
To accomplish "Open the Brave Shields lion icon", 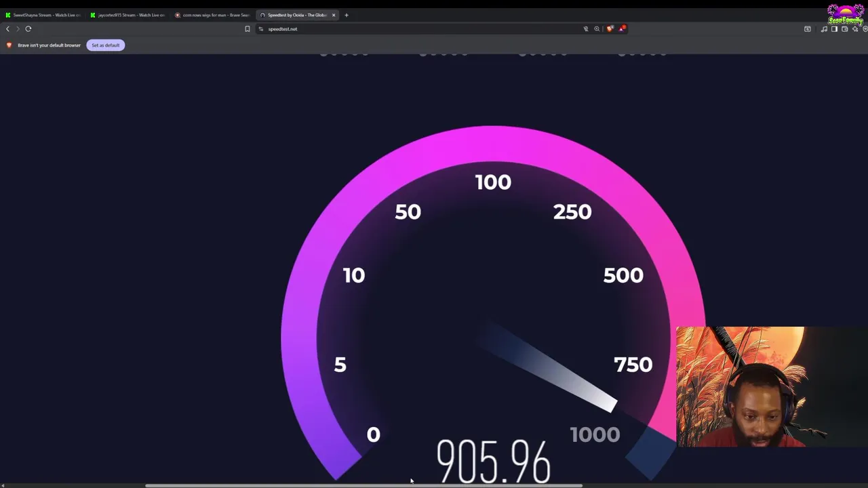I will coord(610,28).
